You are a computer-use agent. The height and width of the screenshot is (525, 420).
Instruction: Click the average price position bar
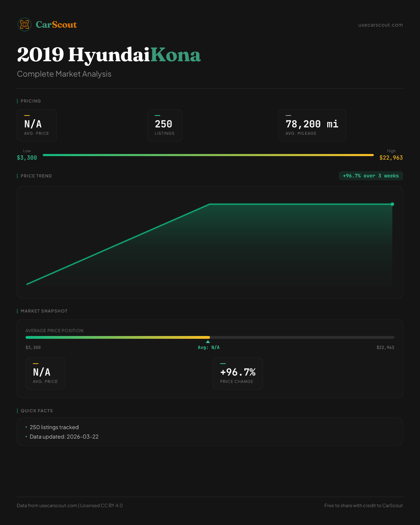210,337
